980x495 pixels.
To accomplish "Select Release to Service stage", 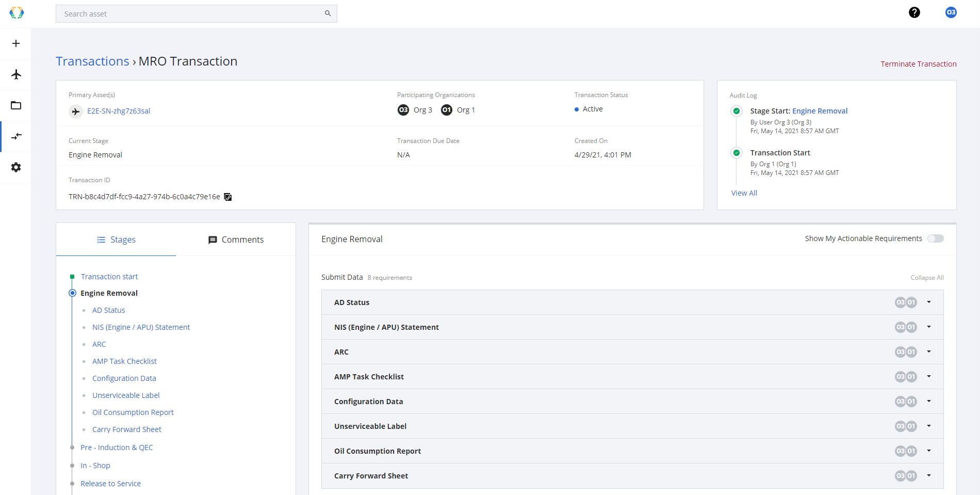I will click(x=110, y=484).
